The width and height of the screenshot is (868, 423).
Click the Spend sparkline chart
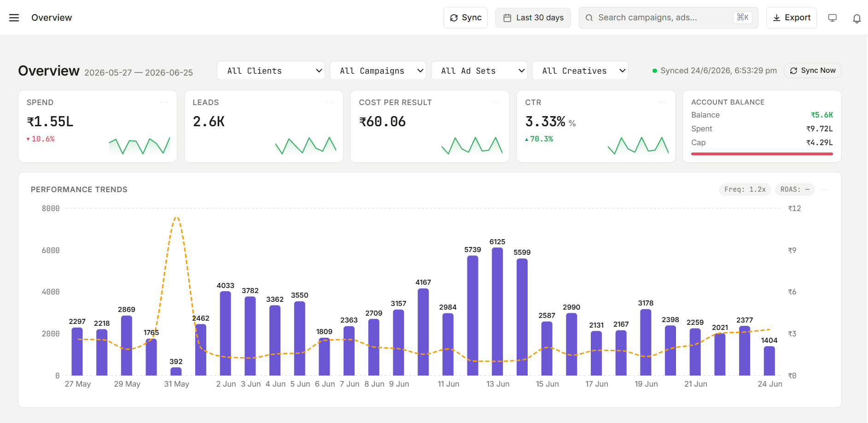[140, 146]
